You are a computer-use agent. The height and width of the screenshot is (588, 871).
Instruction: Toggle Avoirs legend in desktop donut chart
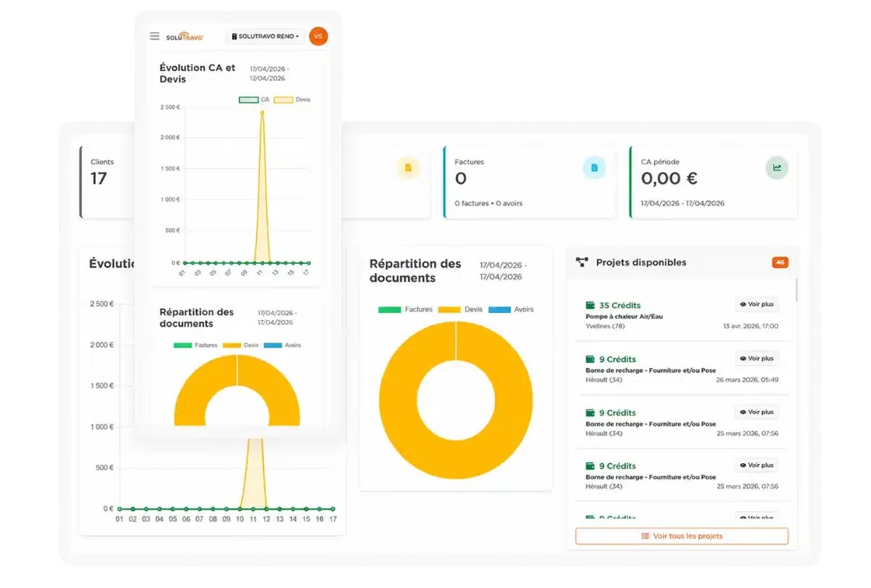[511, 309]
